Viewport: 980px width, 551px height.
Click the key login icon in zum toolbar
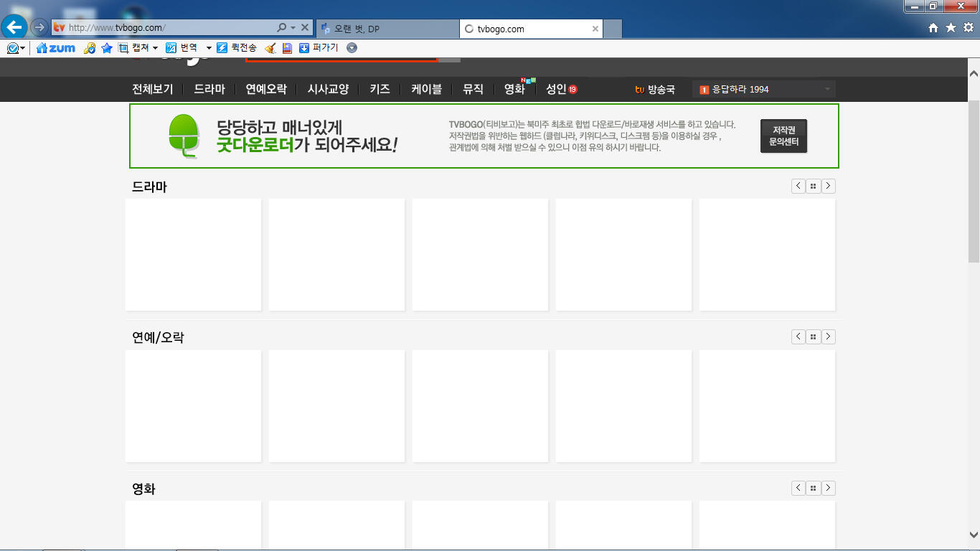pyautogui.click(x=90, y=48)
